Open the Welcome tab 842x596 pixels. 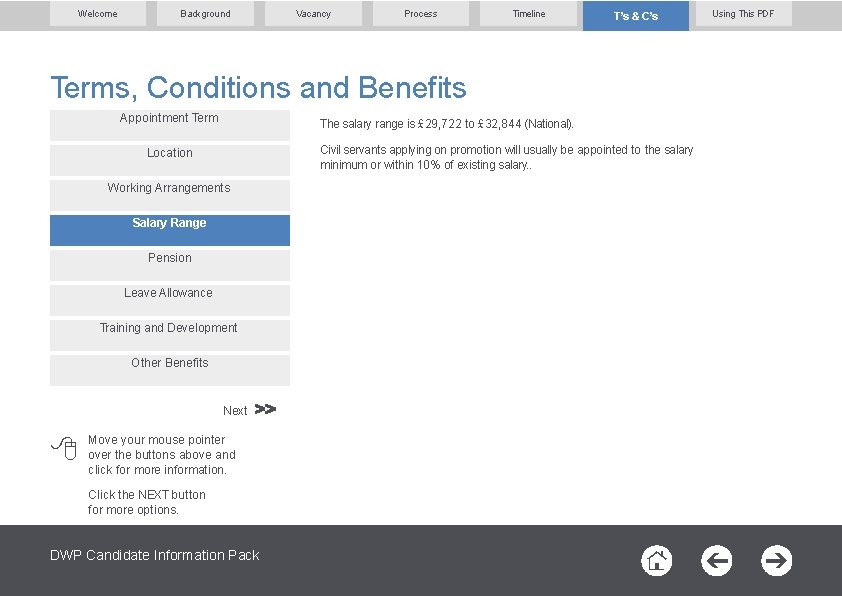pyautogui.click(x=98, y=13)
